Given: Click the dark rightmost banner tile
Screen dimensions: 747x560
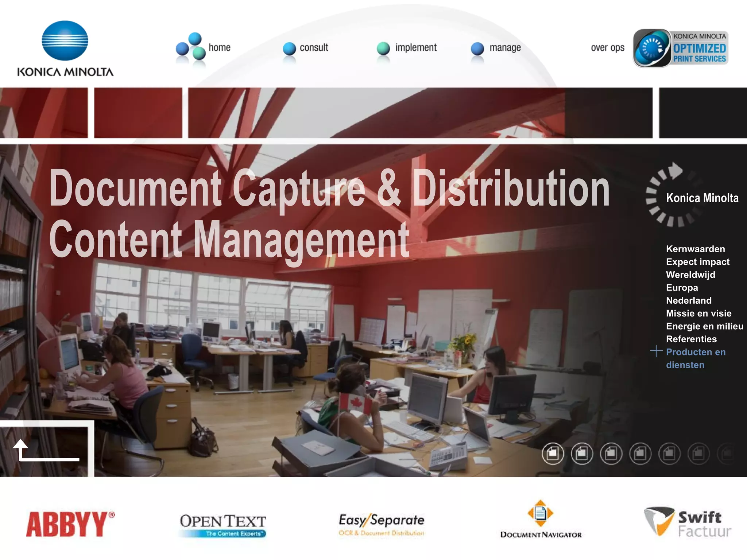Looking at the screenshot, I should (x=703, y=113).
